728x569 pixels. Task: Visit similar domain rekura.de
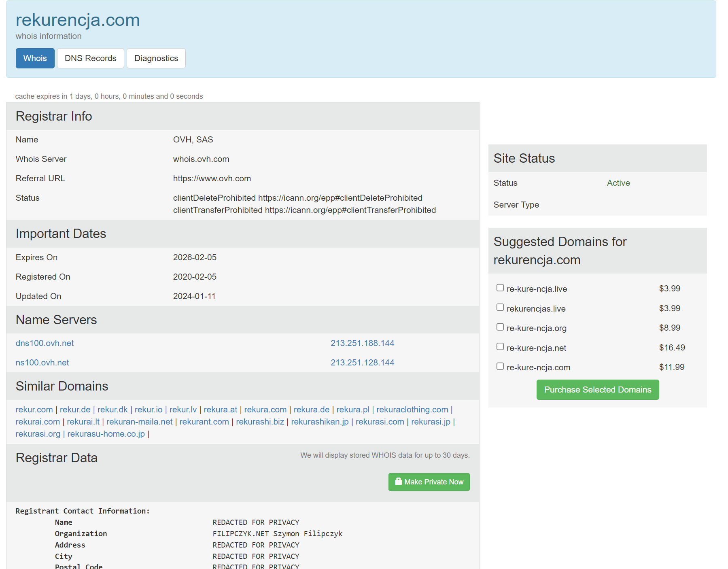pos(312,410)
